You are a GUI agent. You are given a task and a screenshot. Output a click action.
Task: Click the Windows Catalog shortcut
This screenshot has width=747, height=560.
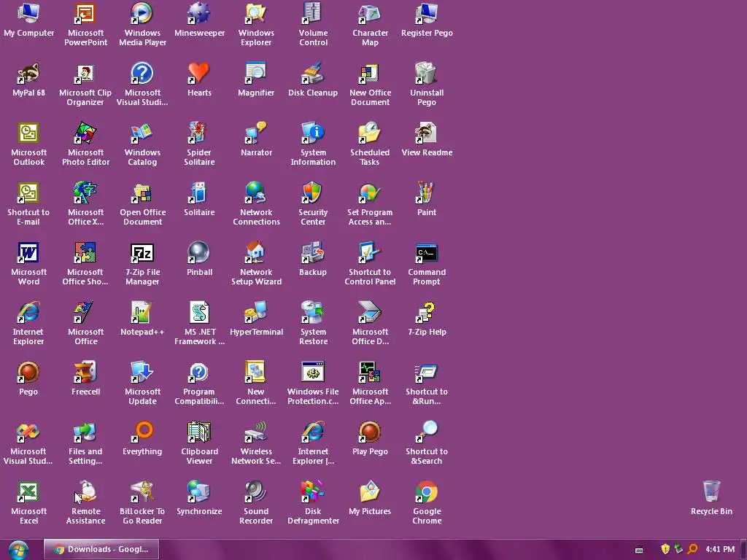tap(142, 133)
